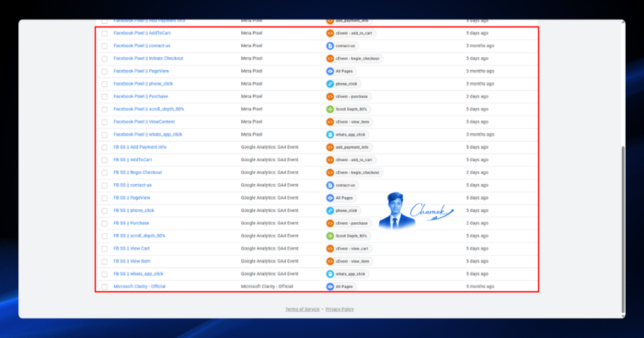Tick checkbox for Facebook Pixel || AddToCart
The height and width of the screenshot is (338, 644).
tap(104, 33)
